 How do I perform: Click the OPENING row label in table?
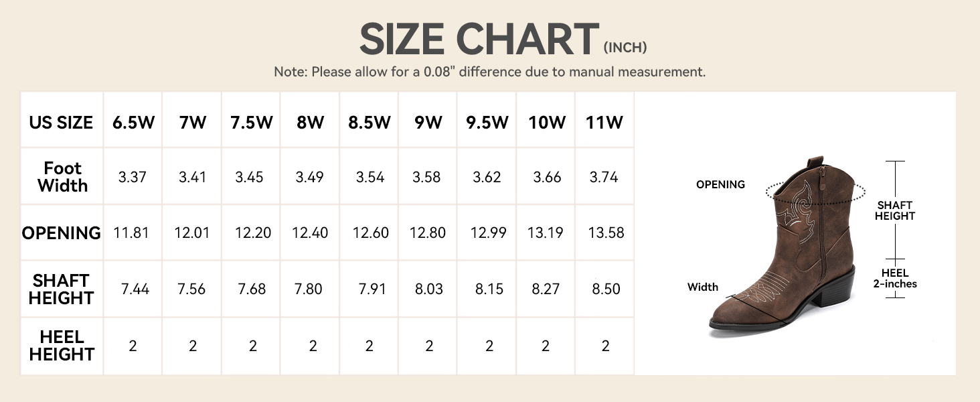point(62,233)
